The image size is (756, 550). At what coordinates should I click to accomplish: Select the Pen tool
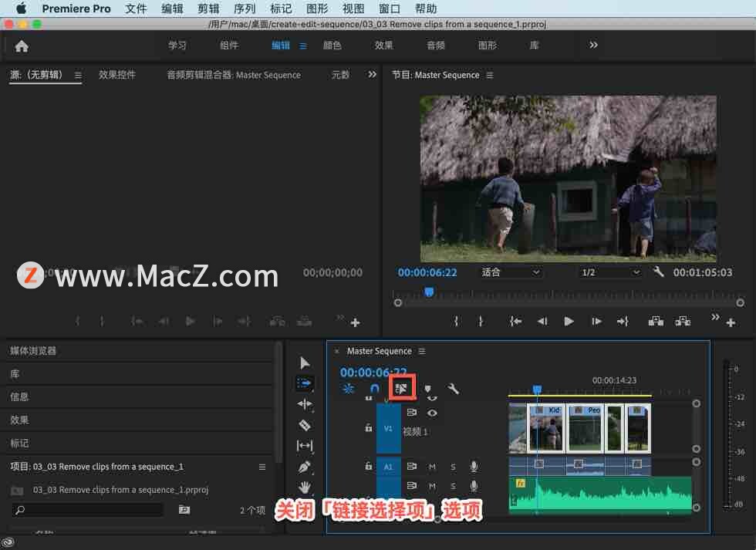coord(305,467)
